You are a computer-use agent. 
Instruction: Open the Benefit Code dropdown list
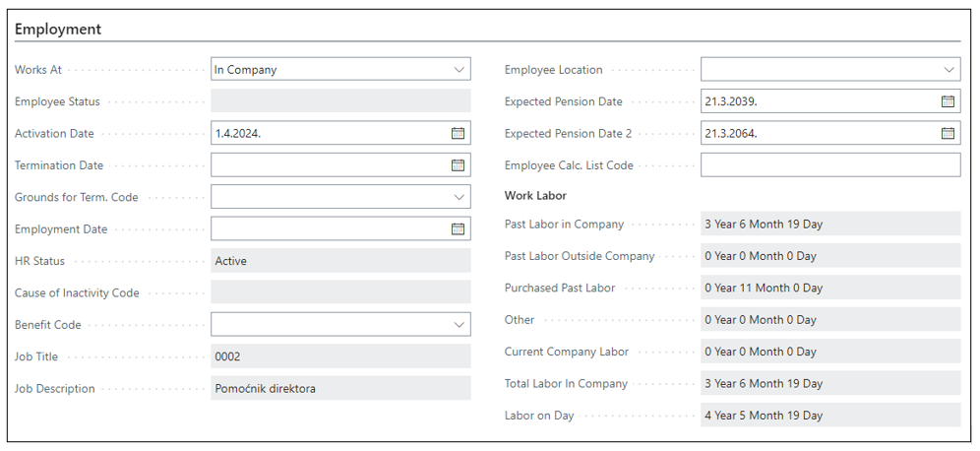point(459,325)
